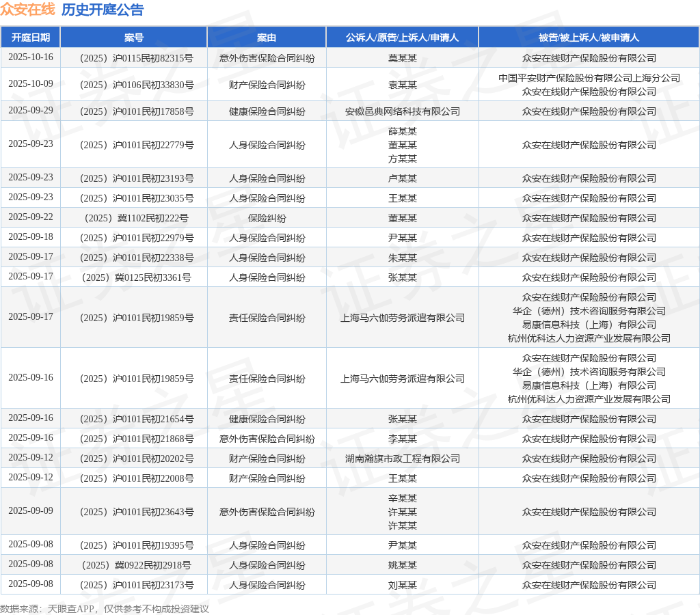Click the 保险纠纷 case cause
Screen dimensions: 700x615
click(x=267, y=218)
